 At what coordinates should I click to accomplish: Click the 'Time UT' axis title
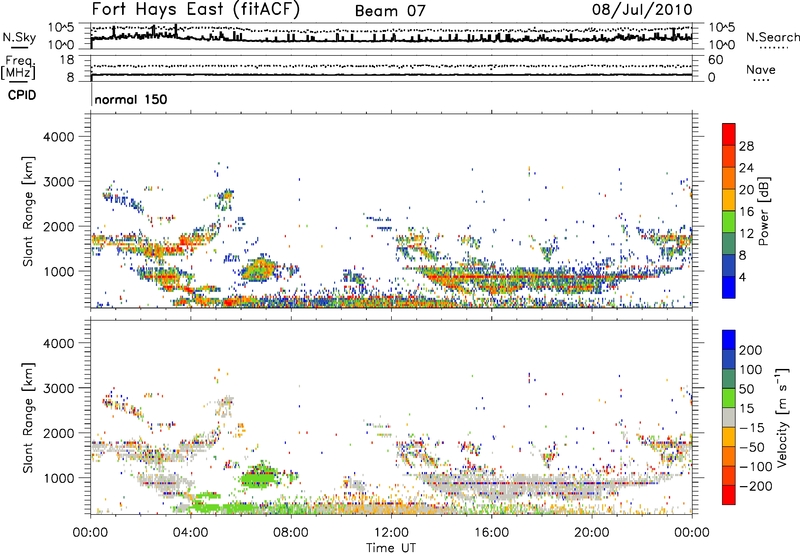(x=391, y=548)
